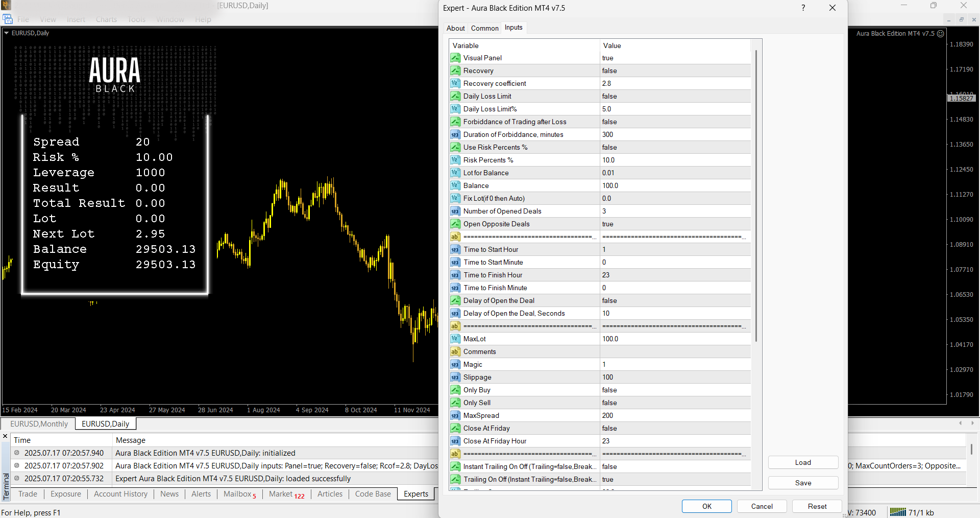Click the Only Buy variable icon

pos(455,390)
